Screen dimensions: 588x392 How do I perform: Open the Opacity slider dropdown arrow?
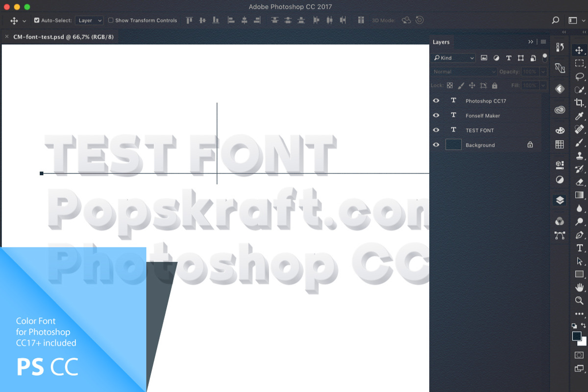pyautogui.click(x=543, y=72)
